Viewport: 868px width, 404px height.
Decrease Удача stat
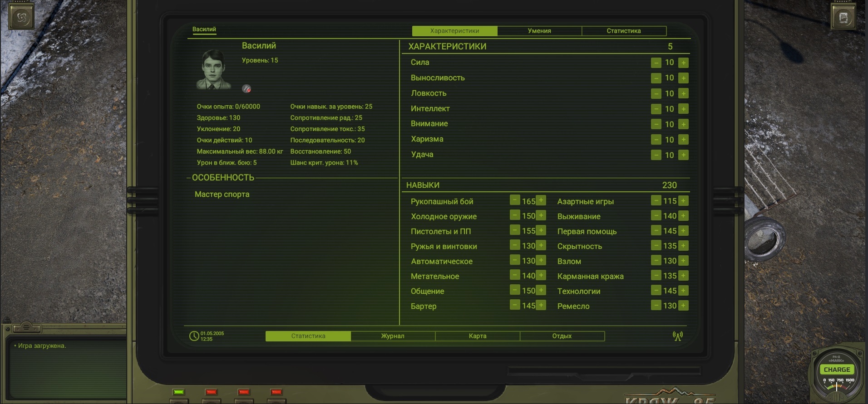(656, 155)
